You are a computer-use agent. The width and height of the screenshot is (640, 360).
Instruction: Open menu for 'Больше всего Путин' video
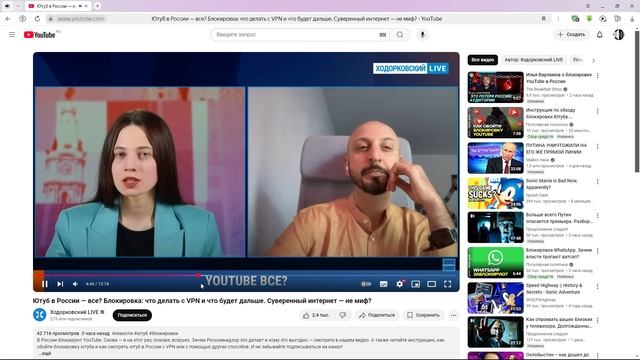598,216
